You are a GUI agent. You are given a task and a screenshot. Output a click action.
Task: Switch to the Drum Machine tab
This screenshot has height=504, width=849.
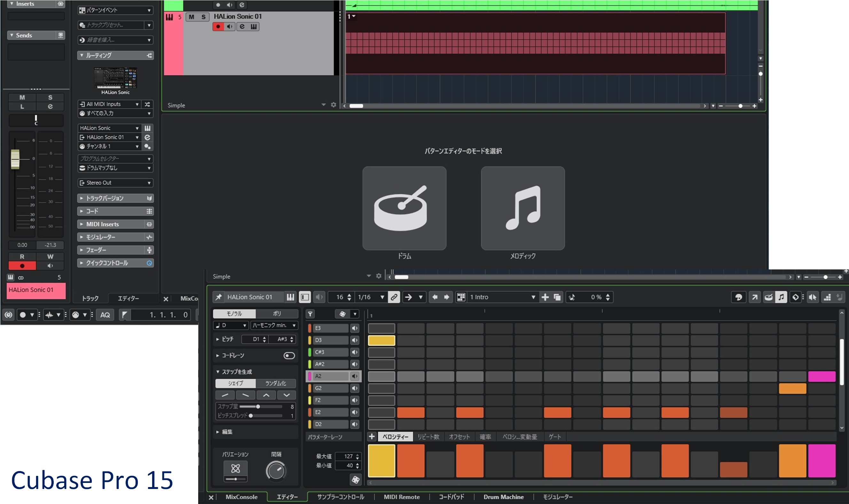pos(503,497)
